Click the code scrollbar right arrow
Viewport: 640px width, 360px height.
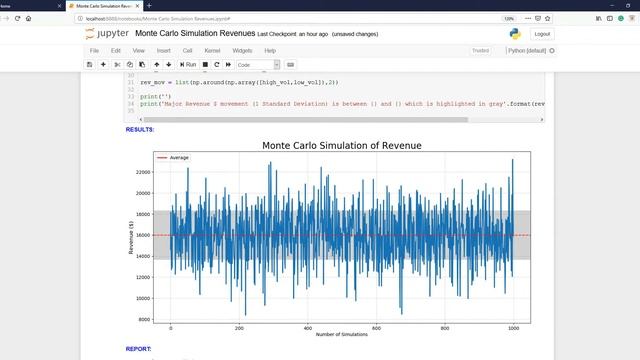tap(542, 120)
